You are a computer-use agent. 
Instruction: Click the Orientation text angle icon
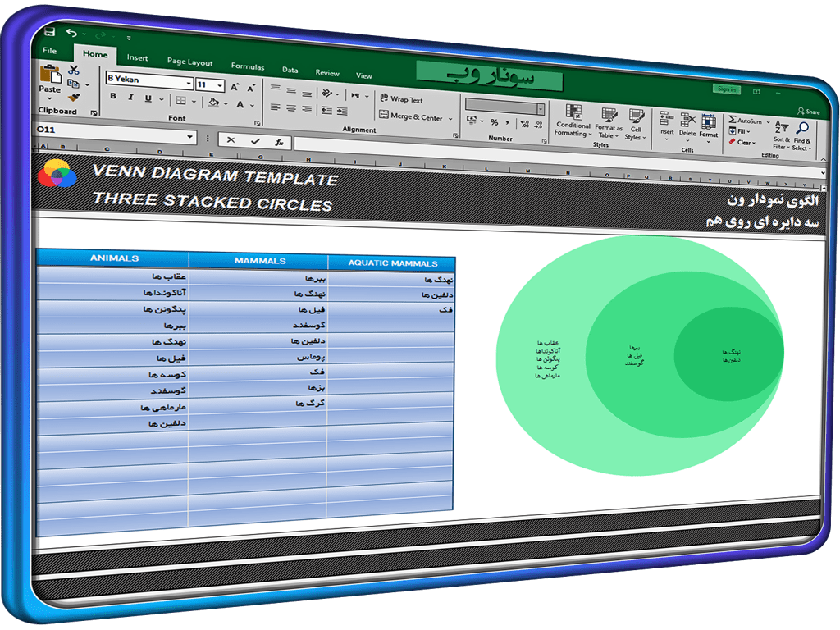pyautogui.click(x=326, y=94)
